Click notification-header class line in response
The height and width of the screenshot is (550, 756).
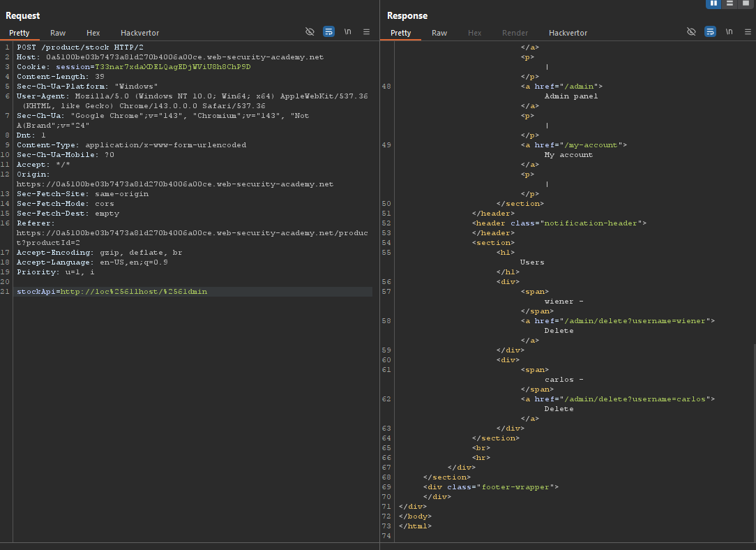[x=559, y=223]
